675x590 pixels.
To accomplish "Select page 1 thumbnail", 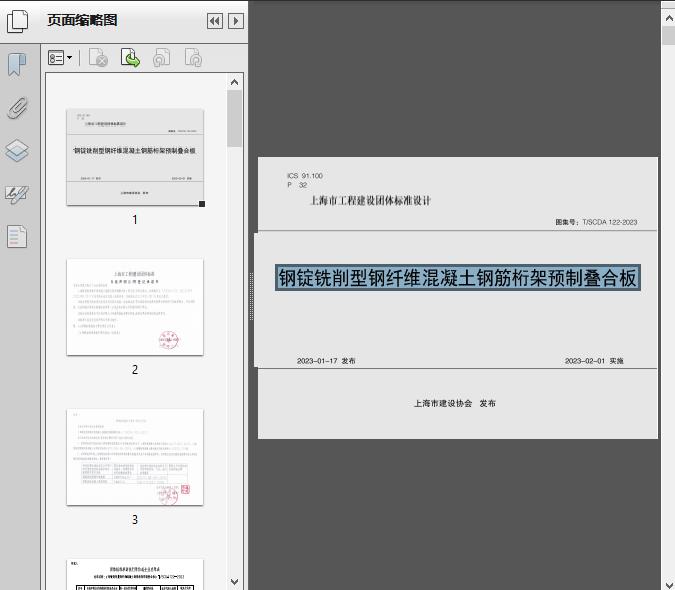I will [x=135, y=157].
